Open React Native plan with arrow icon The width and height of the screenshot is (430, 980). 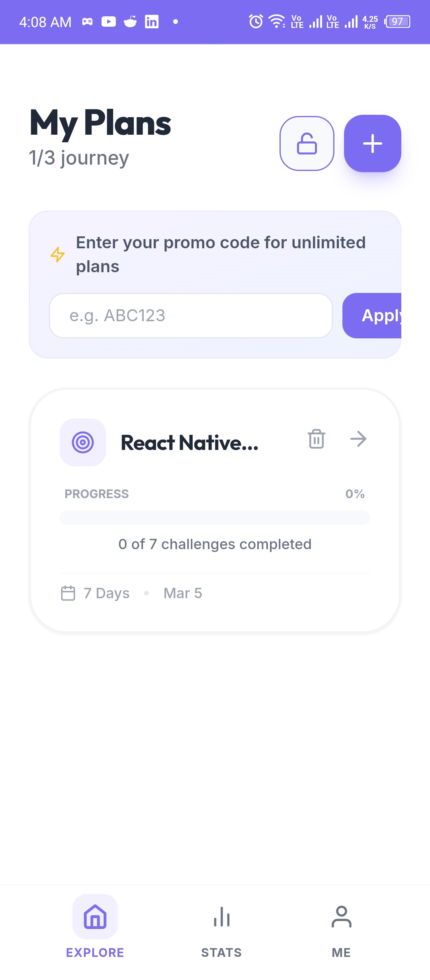click(x=358, y=439)
